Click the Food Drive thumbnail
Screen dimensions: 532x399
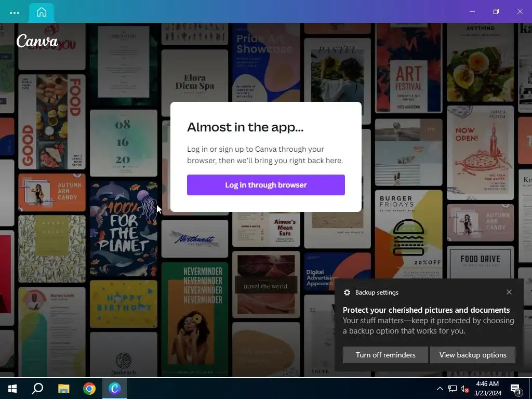point(480,262)
